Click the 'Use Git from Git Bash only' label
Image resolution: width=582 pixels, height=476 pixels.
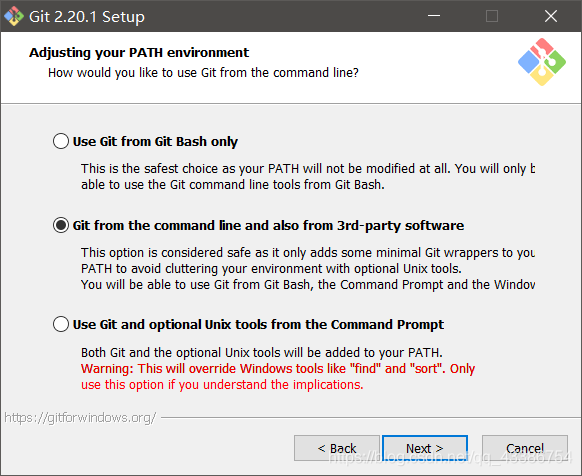pos(155,141)
